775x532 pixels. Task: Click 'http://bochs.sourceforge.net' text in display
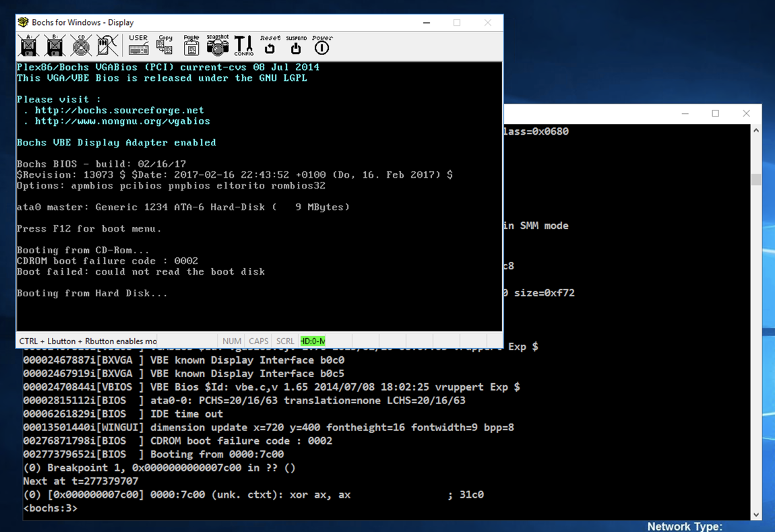click(119, 110)
